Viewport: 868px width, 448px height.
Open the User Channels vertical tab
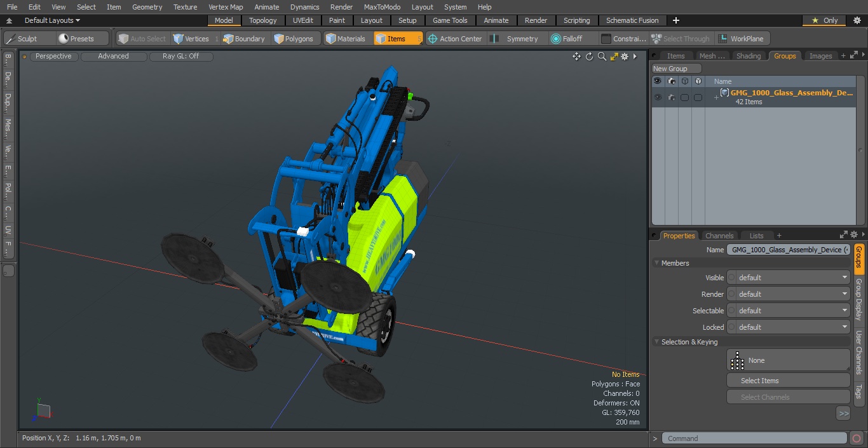pyautogui.click(x=858, y=352)
